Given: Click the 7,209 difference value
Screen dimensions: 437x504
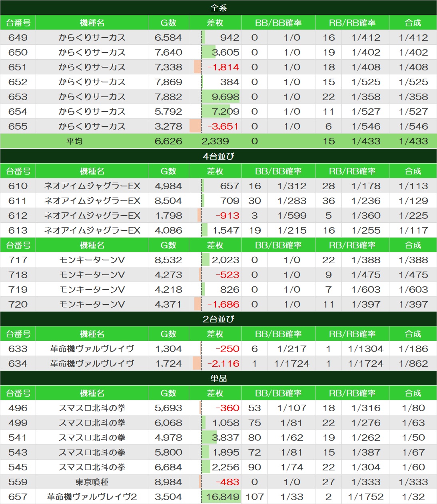Looking at the screenshot, I should [225, 112].
